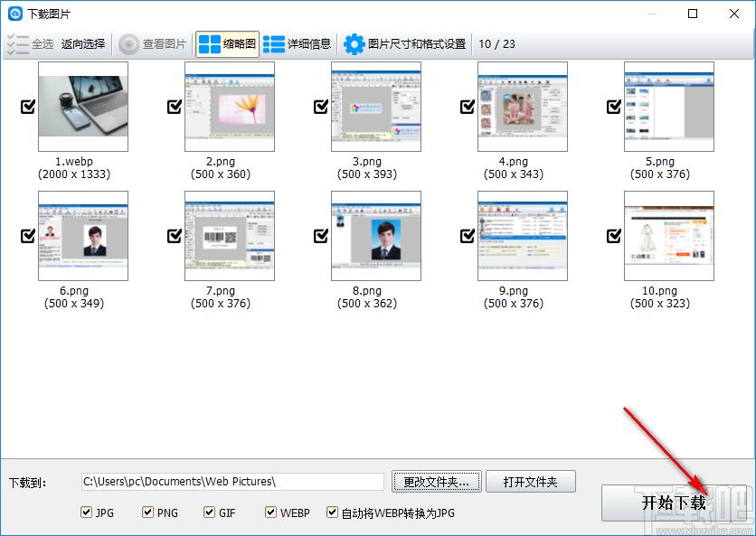Toggle the JPG format checkbox
This screenshot has width=756, height=536.
[x=87, y=512]
